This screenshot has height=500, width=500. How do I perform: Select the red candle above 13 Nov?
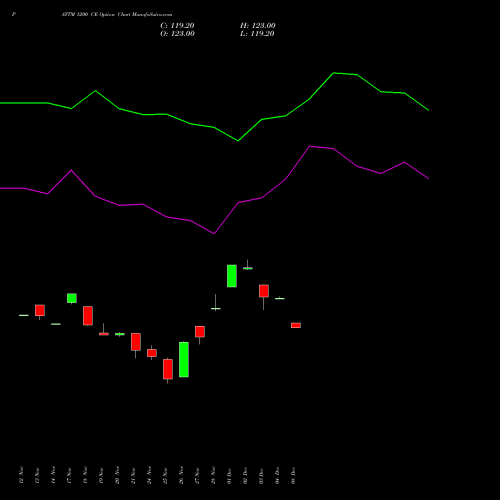tap(40, 310)
